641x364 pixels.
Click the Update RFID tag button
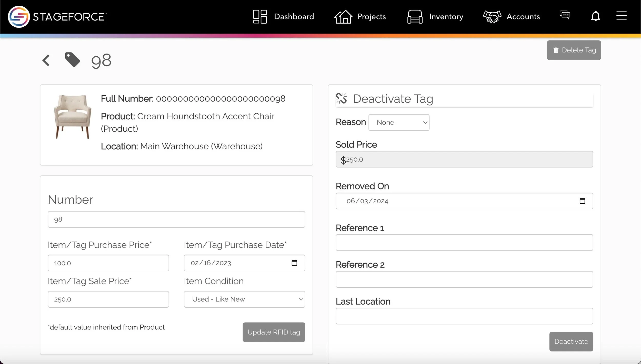pos(274,332)
